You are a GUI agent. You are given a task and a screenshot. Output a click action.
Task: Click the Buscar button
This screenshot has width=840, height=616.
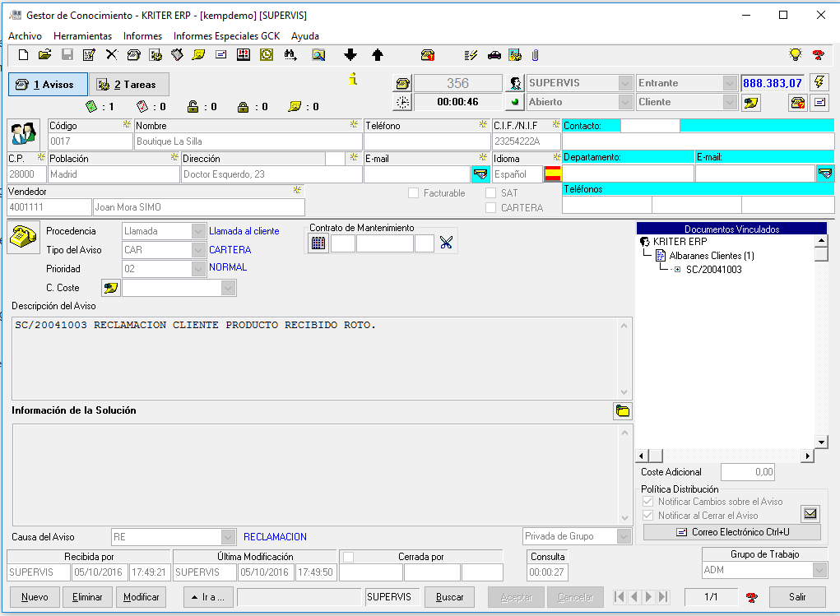[449, 597]
